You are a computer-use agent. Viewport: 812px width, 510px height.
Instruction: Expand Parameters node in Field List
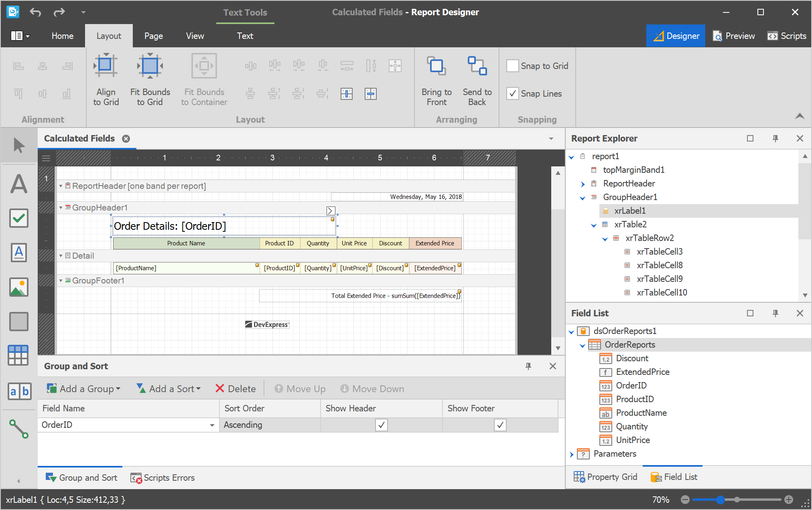point(572,454)
